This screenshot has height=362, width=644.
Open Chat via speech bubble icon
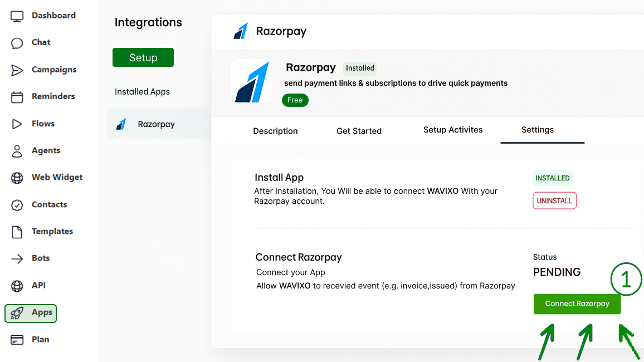pyautogui.click(x=17, y=43)
